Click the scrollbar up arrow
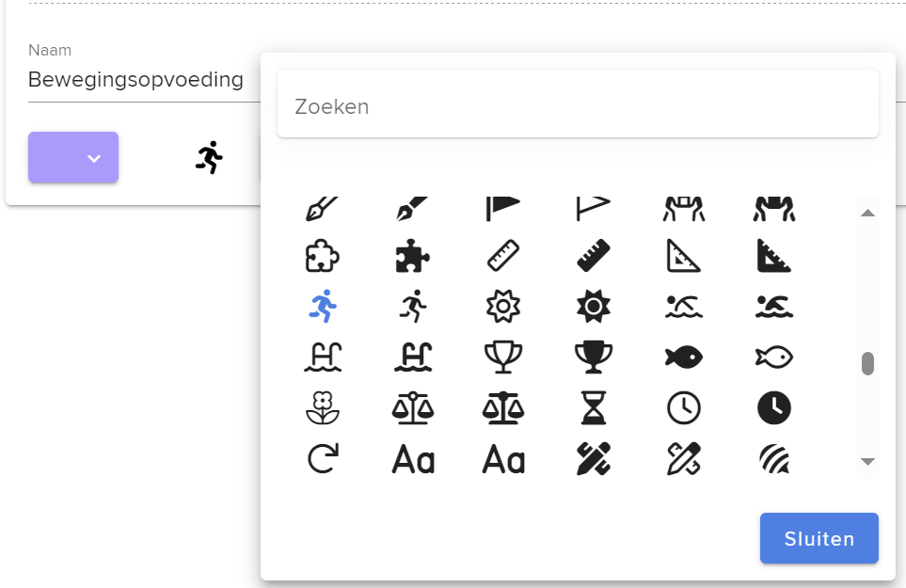906x588 pixels. pyautogui.click(x=867, y=214)
